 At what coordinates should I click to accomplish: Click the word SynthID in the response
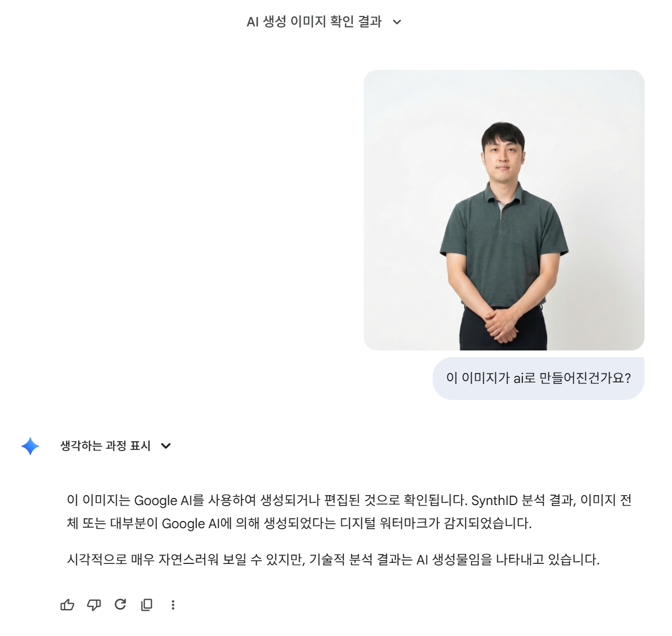pos(494,500)
